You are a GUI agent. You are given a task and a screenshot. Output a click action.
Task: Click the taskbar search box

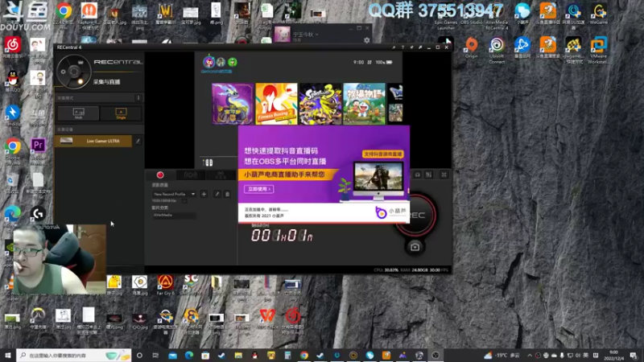pyautogui.click(x=74, y=355)
